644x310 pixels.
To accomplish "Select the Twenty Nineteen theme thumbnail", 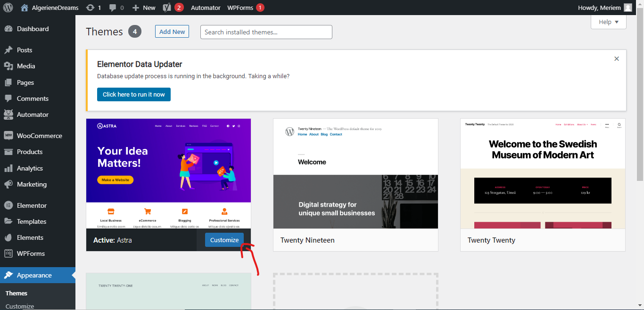I will point(355,173).
